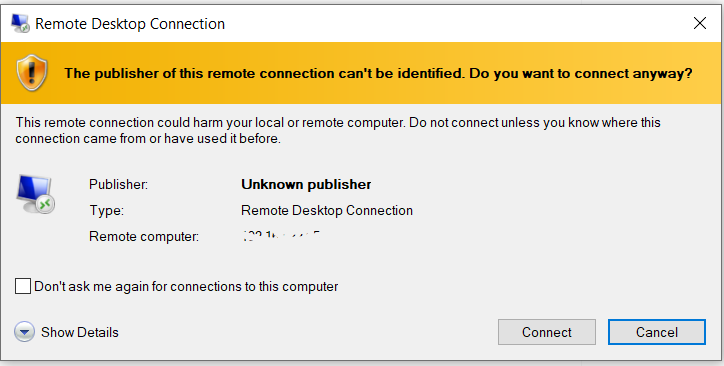Click the Remote Desktop Connection type value
This screenshot has height=366, width=724.
(327, 210)
